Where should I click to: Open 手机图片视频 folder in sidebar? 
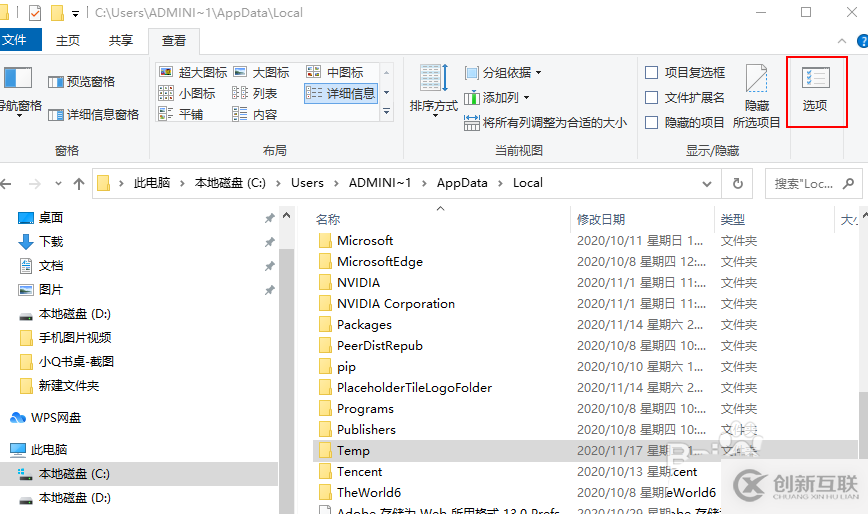tap(65, 338)
